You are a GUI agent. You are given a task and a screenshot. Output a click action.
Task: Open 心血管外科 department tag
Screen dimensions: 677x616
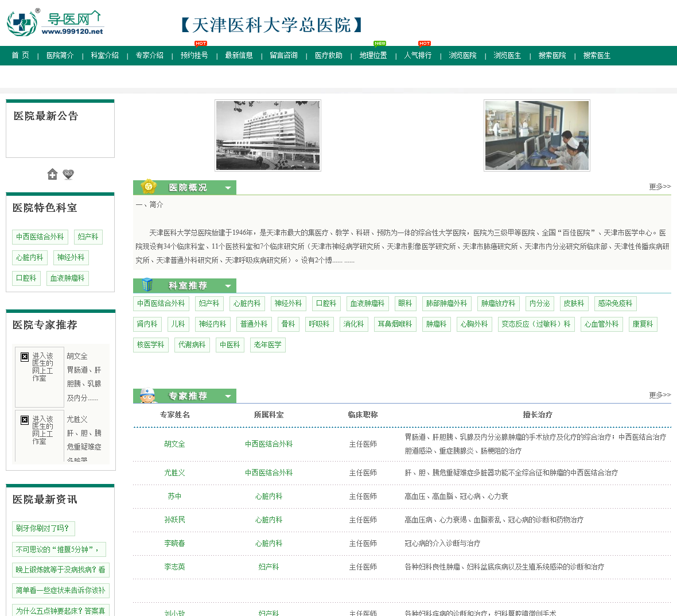tap(601, 324)
